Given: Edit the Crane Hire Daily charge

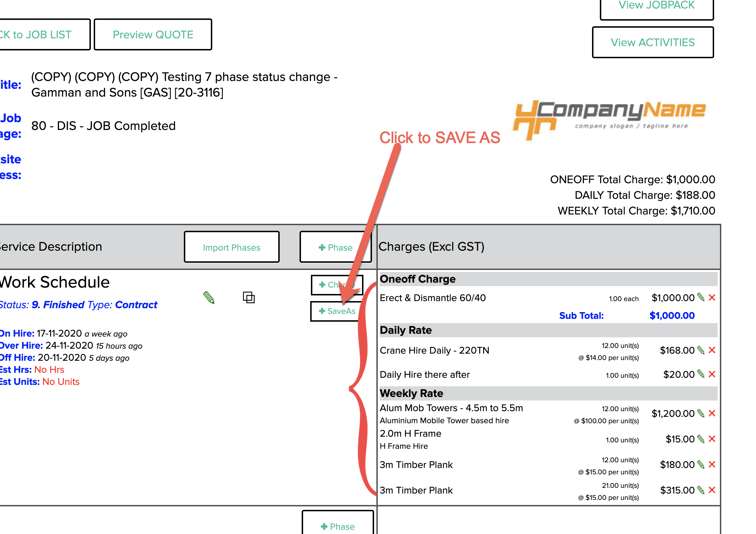Looking at the screenshot, I should [x=701, y=350].
